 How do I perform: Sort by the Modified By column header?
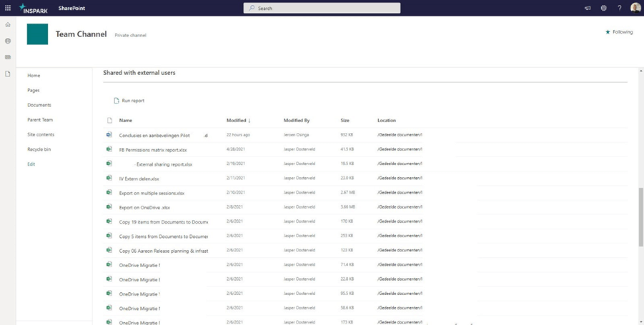click(x=297, y=121)
